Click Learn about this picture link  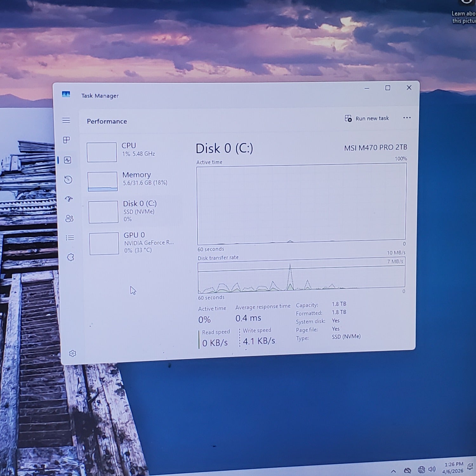point(463,17)
